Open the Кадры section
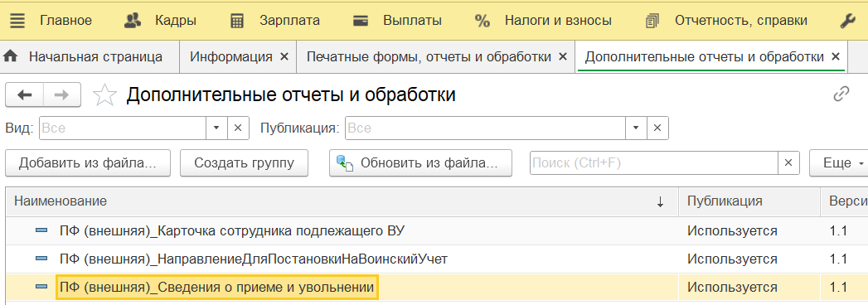Screen dimensions: 868x305 click(161, 21)
